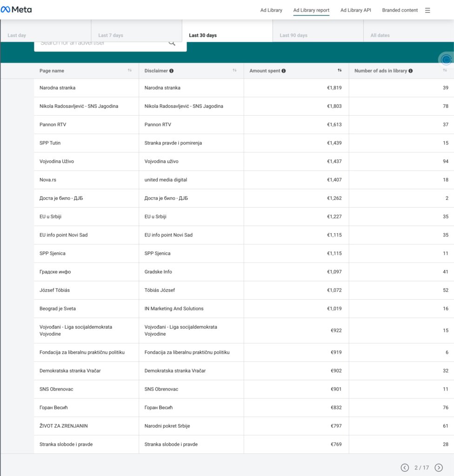Click the floating refresh icon at right edge

point(446,59)
